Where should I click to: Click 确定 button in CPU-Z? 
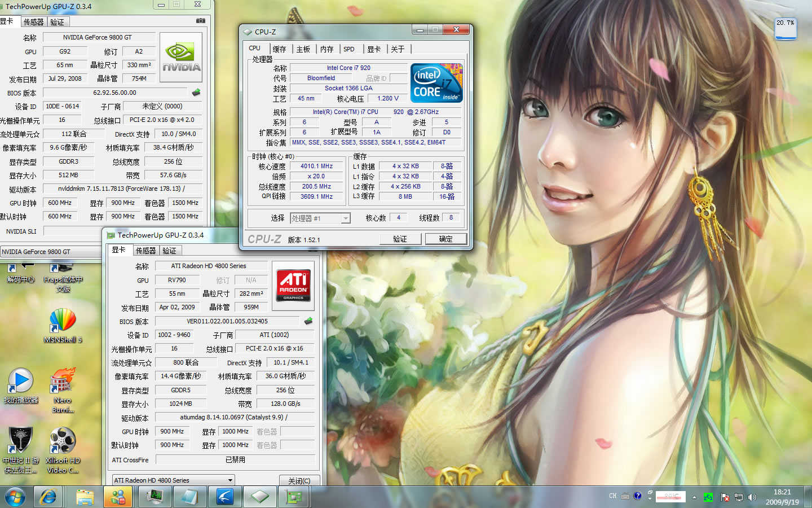445,239
